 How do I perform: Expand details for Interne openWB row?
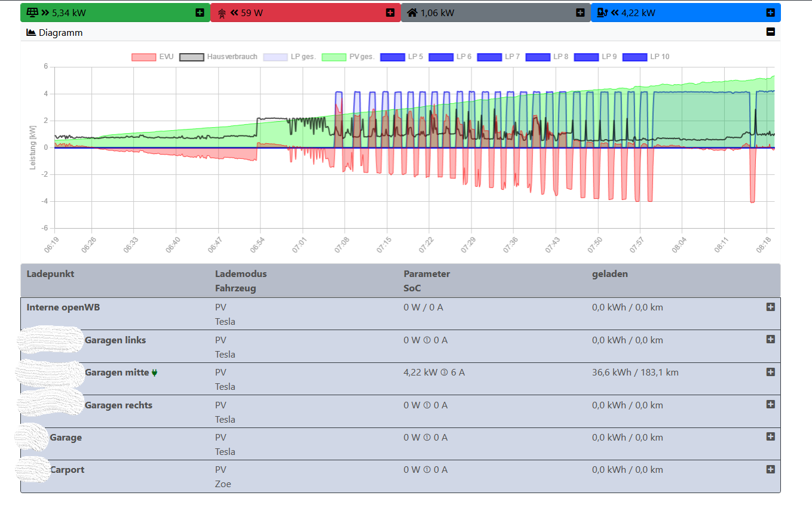[x=770, y=307]
